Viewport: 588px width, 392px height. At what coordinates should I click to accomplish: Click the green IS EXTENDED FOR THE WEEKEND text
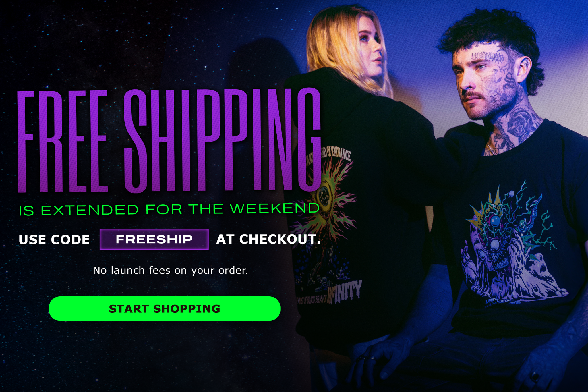[x=169, y=209]
